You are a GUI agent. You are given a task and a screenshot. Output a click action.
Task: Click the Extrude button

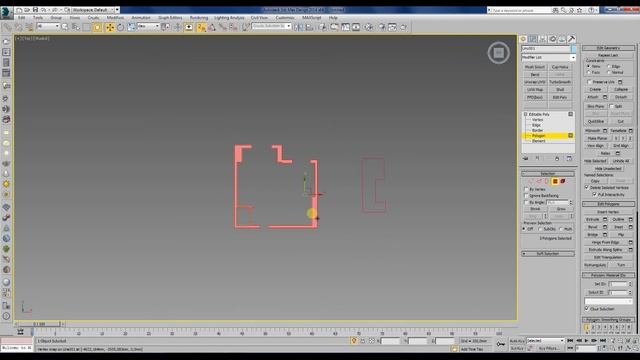593,220
